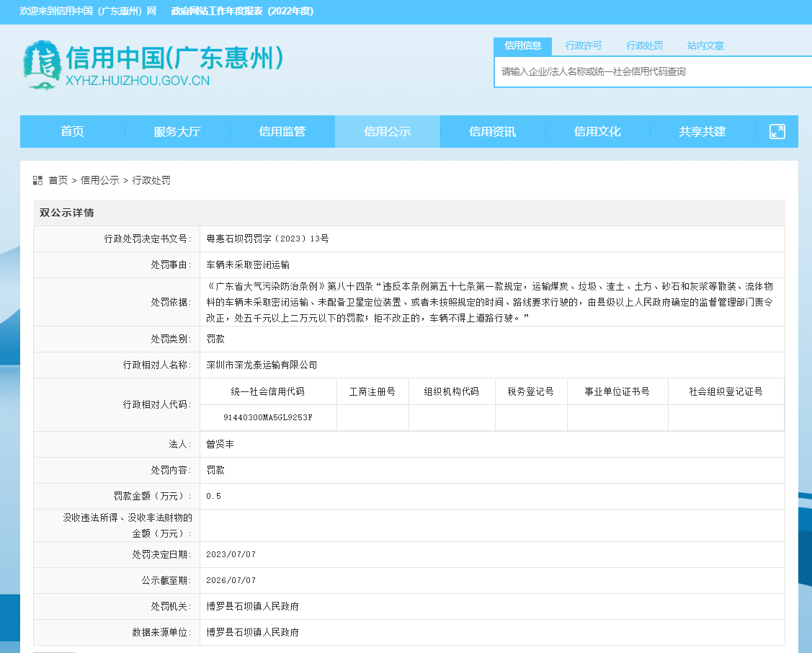
Task: Go to 信用监管 in navigation bar
Action: point(282,131)
